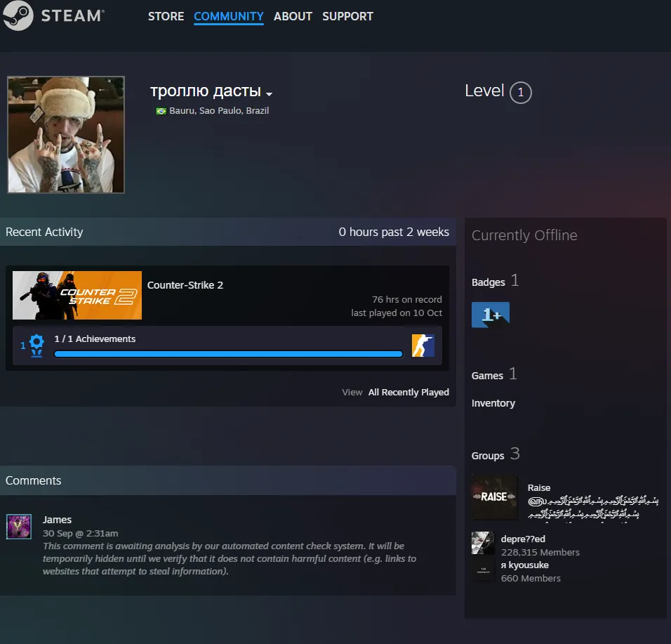Click the 'last played on 10 Oct' text

pos(397,313)
